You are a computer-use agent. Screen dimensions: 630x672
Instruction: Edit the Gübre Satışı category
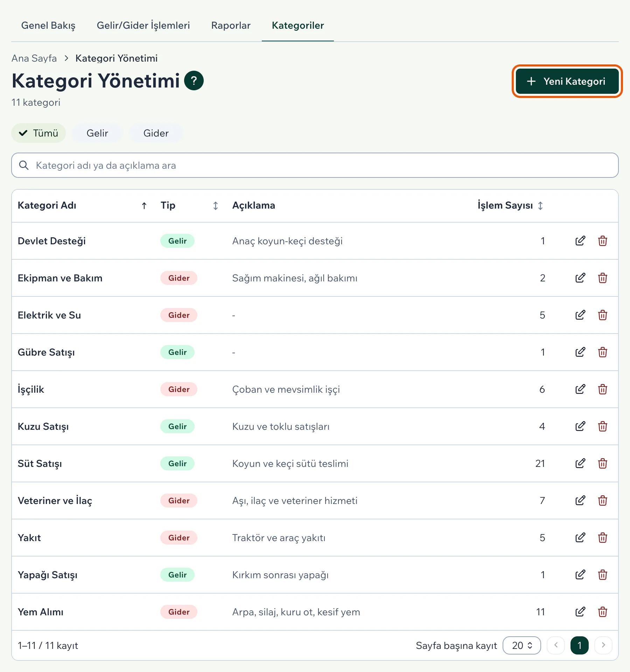point(580,352)
